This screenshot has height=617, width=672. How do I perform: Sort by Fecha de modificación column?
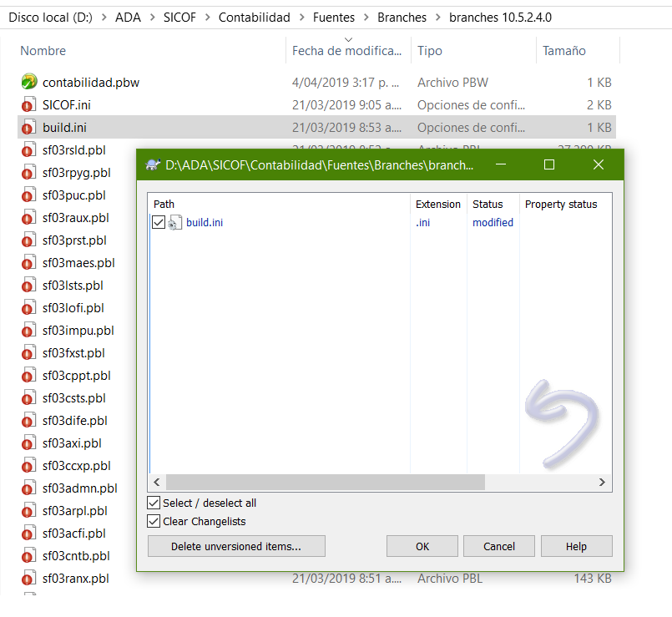348,51
